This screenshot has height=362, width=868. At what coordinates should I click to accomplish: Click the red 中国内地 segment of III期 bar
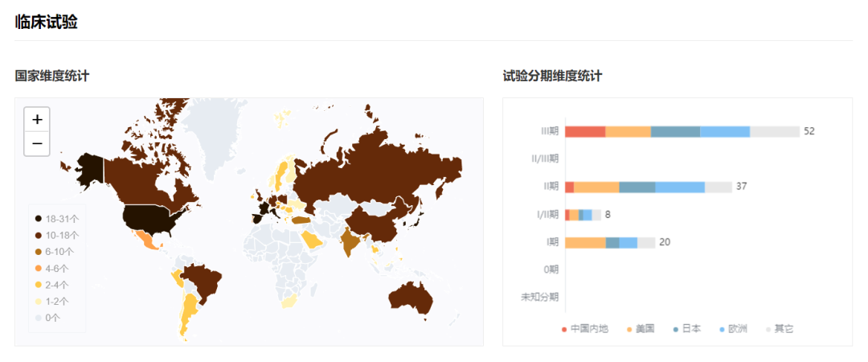click(585, 131)
